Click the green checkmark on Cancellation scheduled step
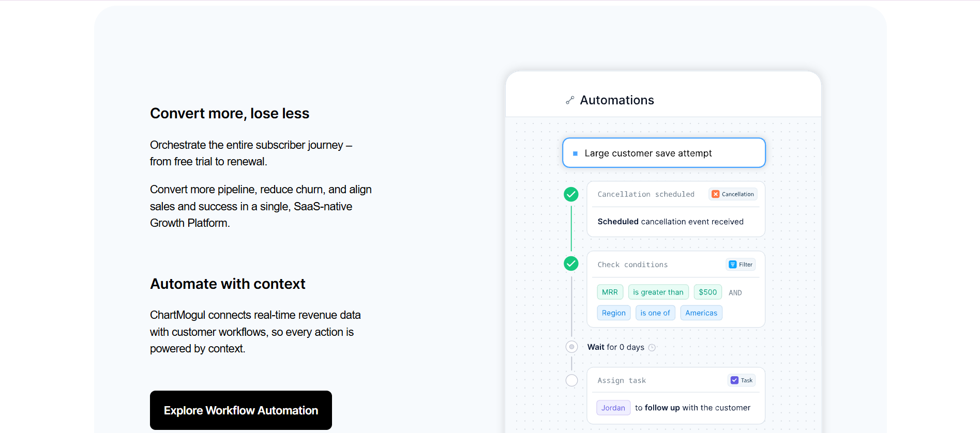980x433 pixels. click(x=571, y=195)
